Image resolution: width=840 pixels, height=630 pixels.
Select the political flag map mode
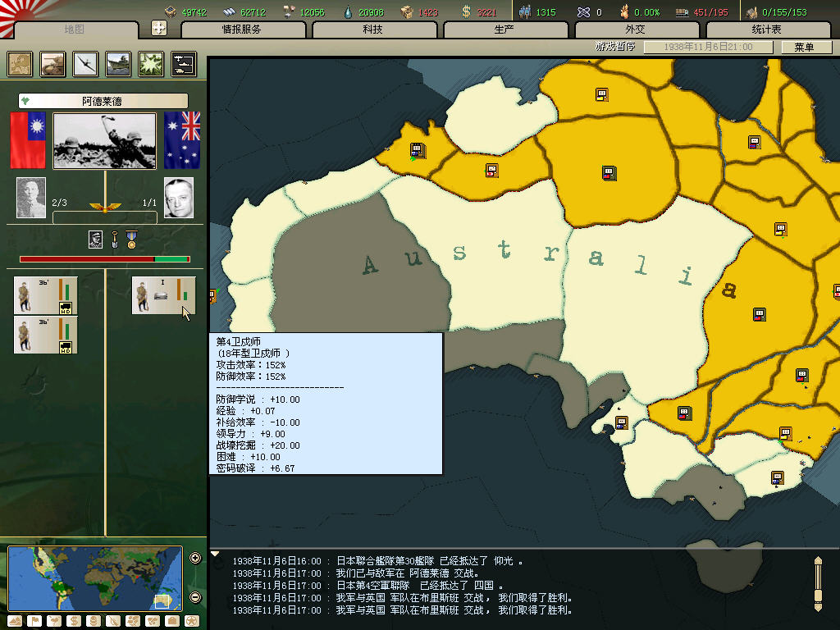click(x=34, y=621)
